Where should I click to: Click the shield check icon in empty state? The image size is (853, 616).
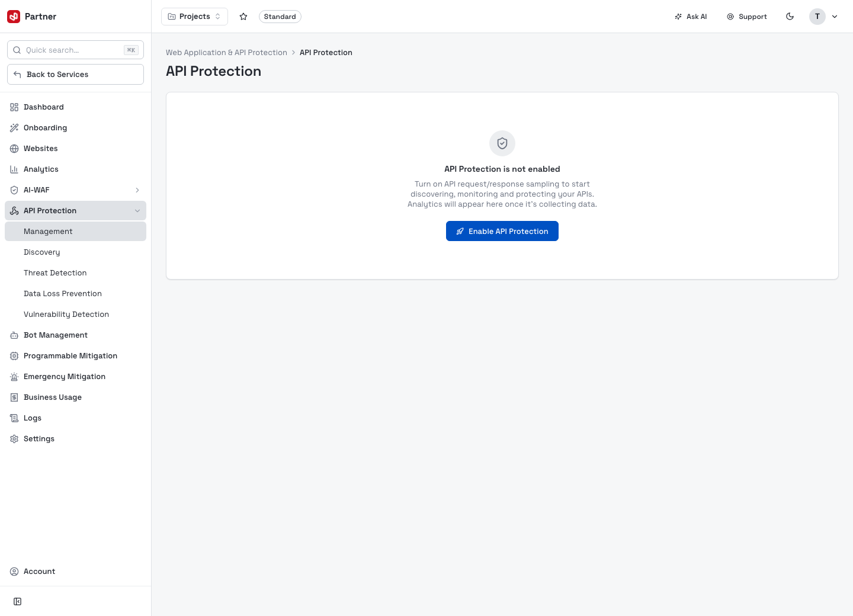pyautogui.click(x=502, y=143)
